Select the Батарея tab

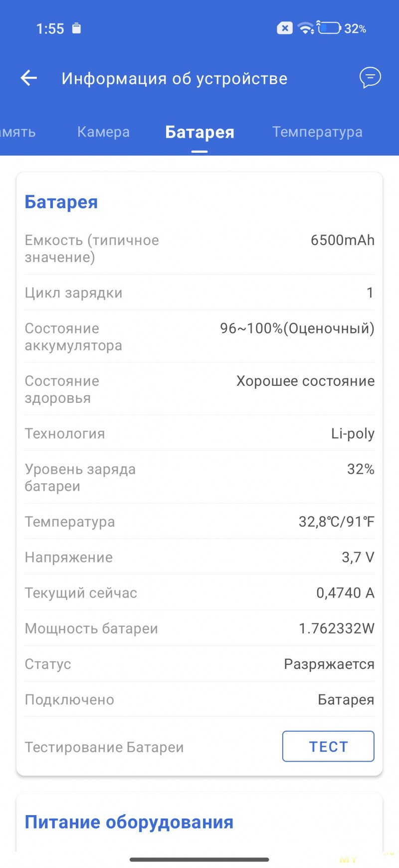(199, 132)
